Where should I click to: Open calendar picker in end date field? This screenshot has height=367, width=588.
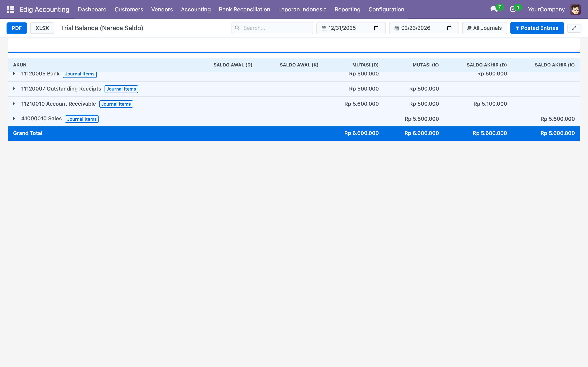[449, 28]
